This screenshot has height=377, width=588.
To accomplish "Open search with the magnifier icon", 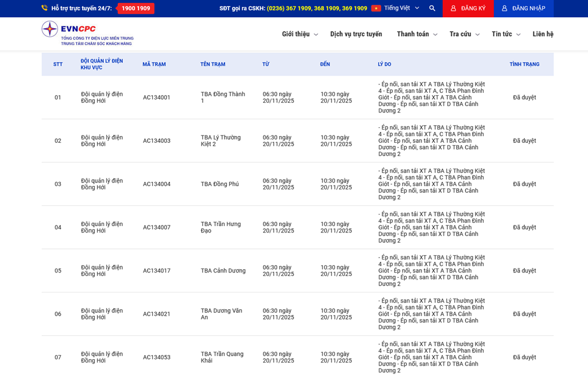I will click(x=432, y=8).
